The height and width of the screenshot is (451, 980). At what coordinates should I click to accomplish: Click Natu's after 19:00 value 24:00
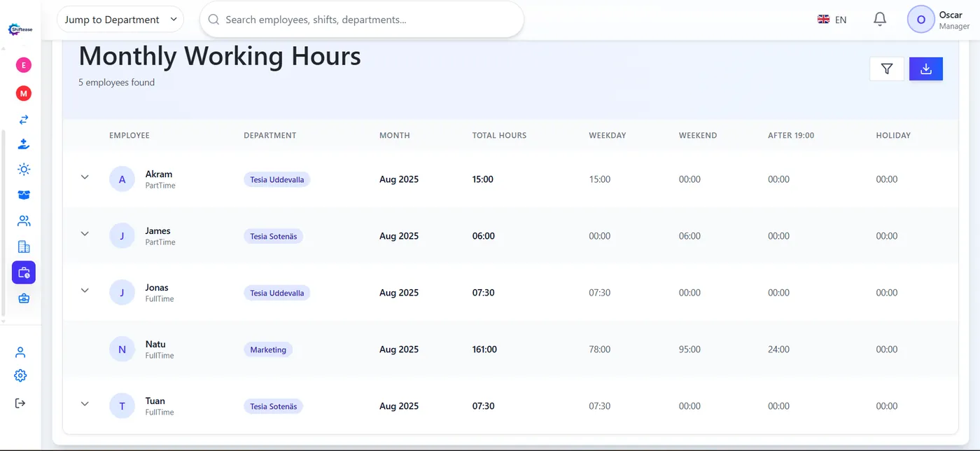tap(778, 349)
